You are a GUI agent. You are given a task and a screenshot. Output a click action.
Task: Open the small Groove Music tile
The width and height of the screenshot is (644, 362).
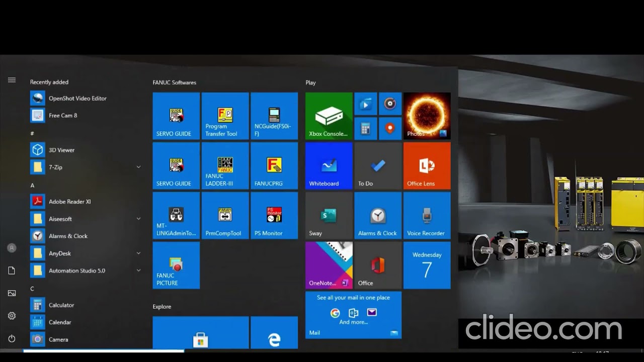[x=390, y=104]
